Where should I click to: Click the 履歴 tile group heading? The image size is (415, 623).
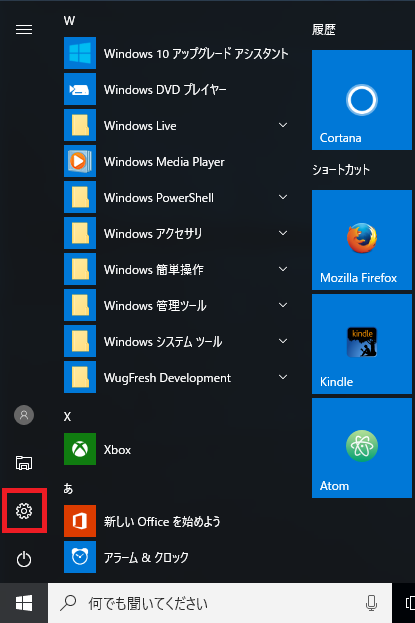click(324, 29)
